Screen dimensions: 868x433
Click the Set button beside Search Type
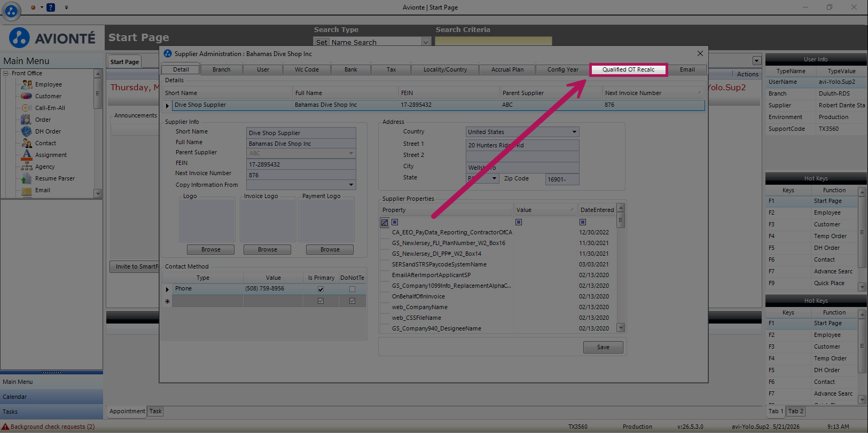tap(322, 42)
